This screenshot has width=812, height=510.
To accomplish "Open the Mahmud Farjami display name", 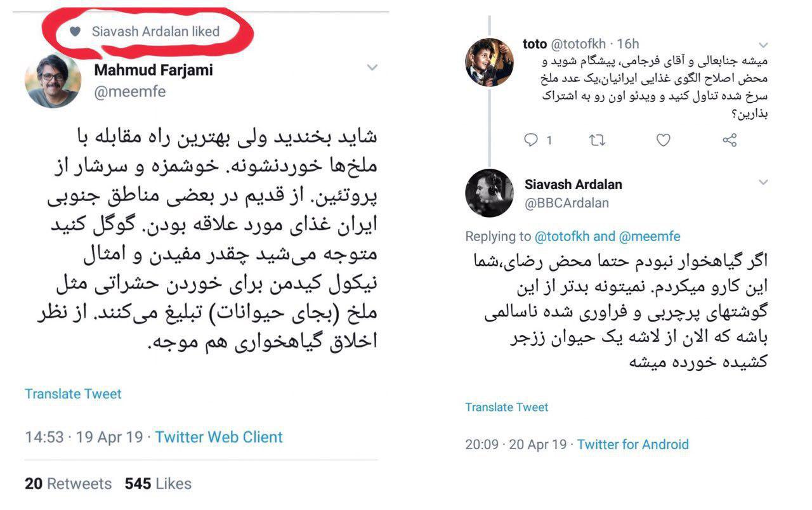I will 154,70.
